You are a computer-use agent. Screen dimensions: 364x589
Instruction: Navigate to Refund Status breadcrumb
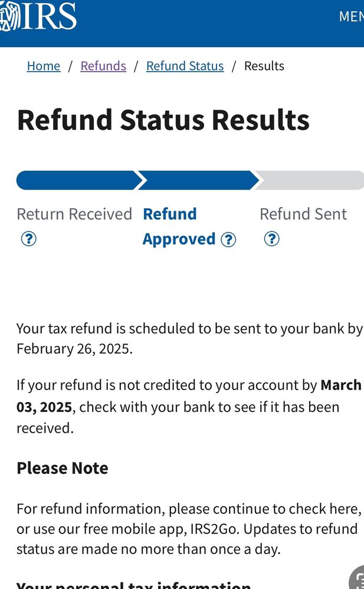tap(185, 66)
